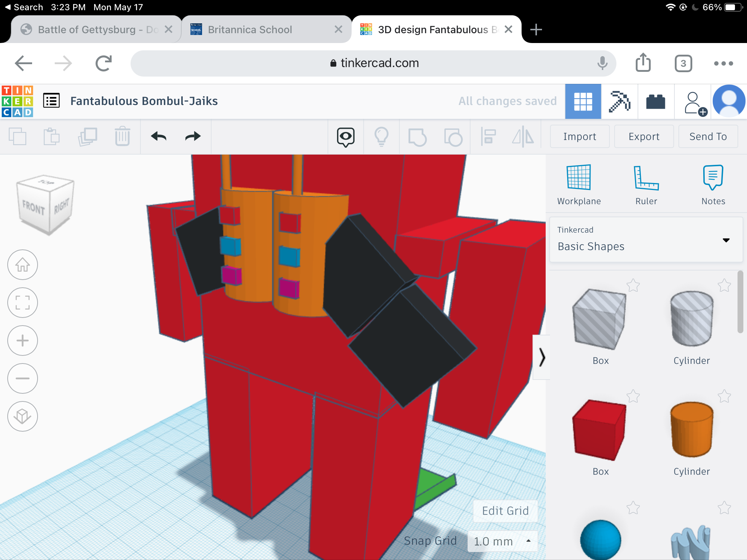
Task: Click the Copy tool icon
Action: (x=17, y=137)
